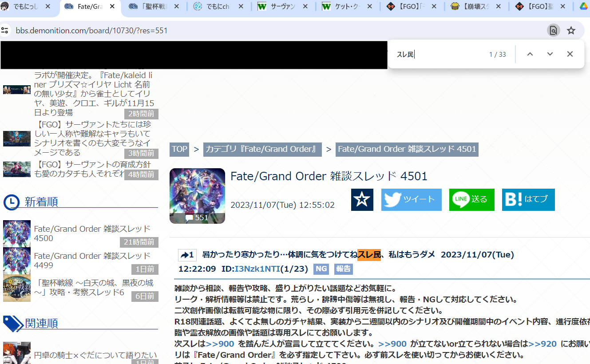Click the site information icon beside URL
590x364 pixels.
[x=5, y=30]
